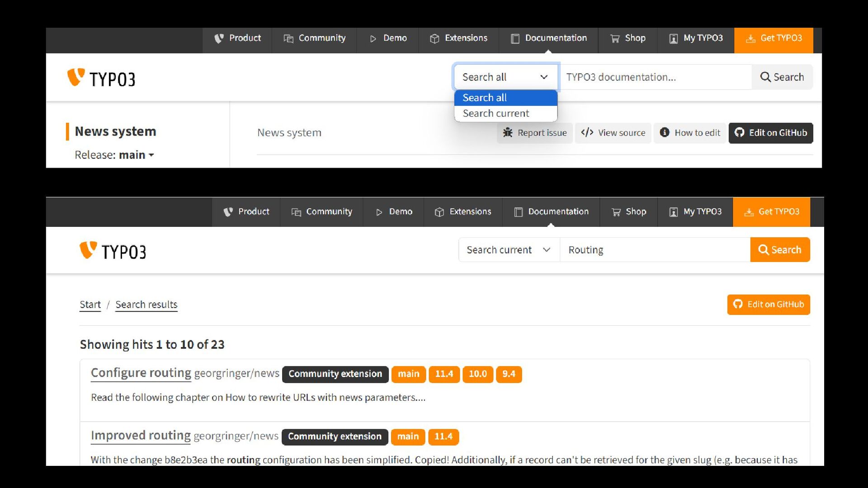Open Product menu in top navigation bar

[237, 38]
